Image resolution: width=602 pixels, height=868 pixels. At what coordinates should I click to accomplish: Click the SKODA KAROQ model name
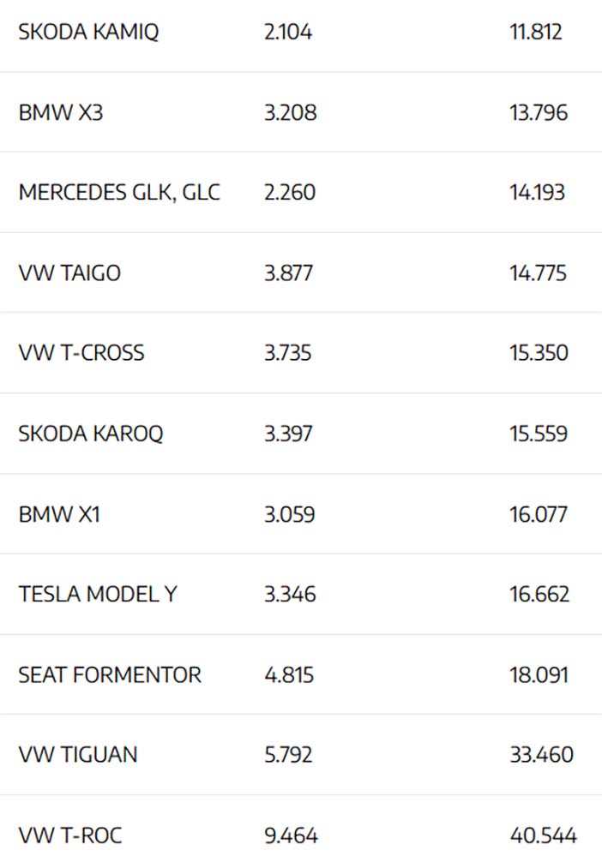pyautogui.click(x=91, y=434)
